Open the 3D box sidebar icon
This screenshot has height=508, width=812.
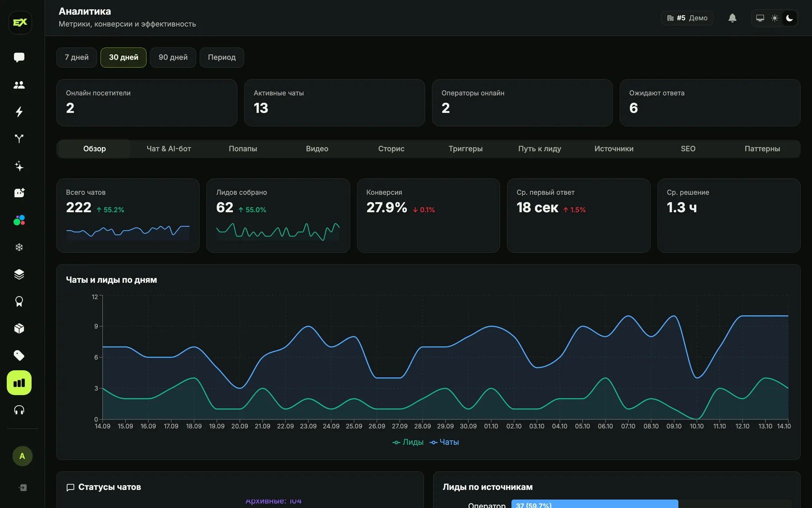pos(19,329)
